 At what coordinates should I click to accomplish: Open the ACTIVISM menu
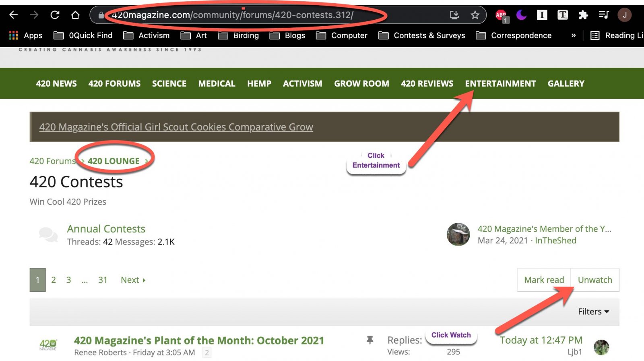303,83
